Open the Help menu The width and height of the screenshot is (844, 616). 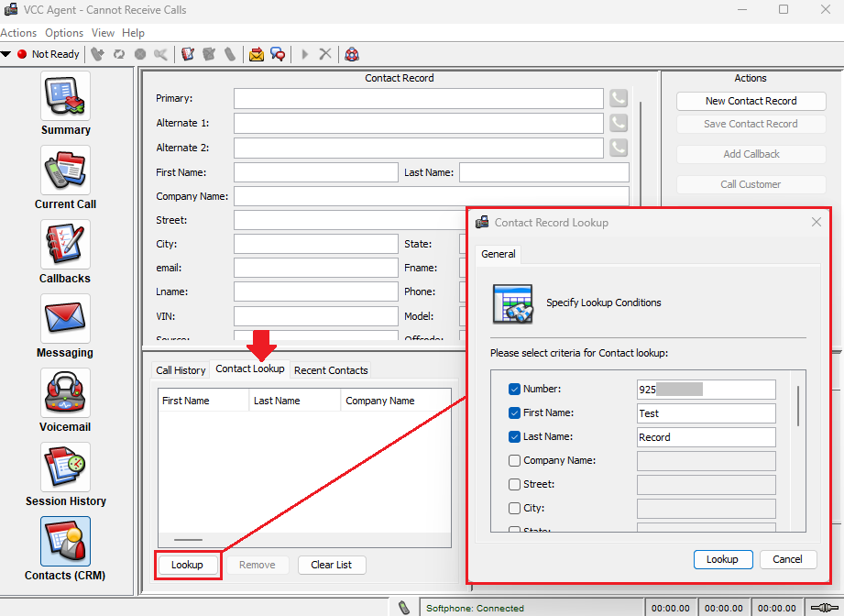coord(133,33)
